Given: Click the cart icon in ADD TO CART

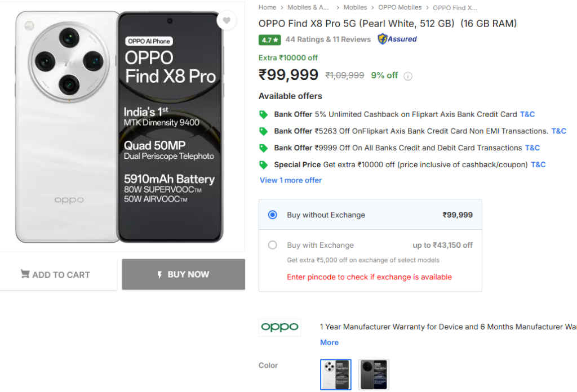Looking at the screenshot, I should click(x=25, y=274).
